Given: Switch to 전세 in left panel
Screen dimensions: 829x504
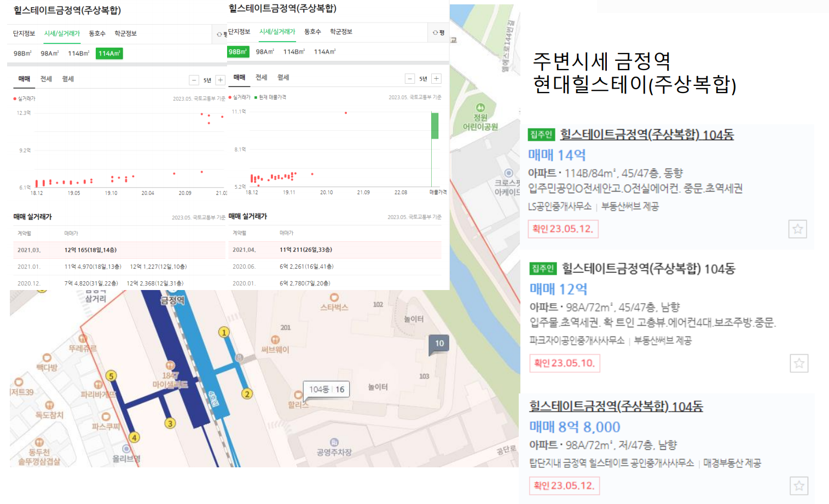Looking at the screenshot, I should click(46, 79).
